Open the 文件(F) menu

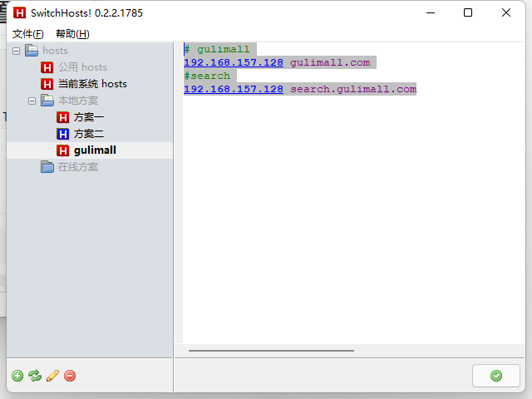point(28,34)
